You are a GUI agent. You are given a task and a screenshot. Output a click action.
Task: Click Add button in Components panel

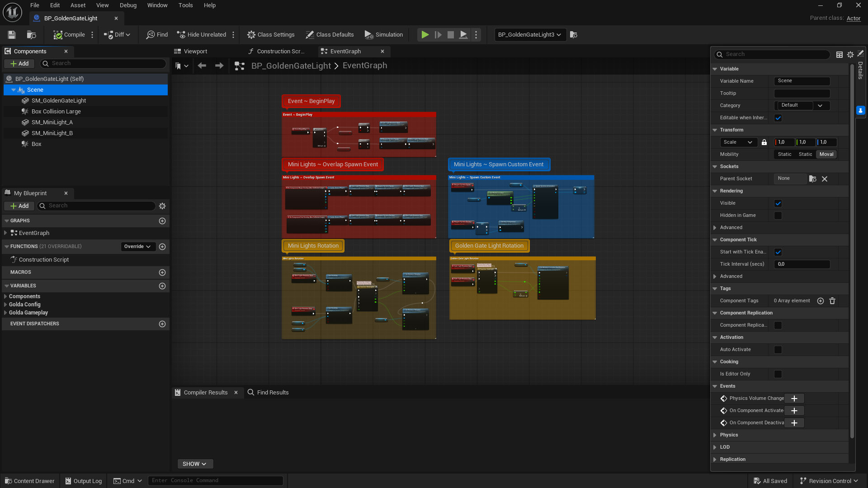click(19, 64)
